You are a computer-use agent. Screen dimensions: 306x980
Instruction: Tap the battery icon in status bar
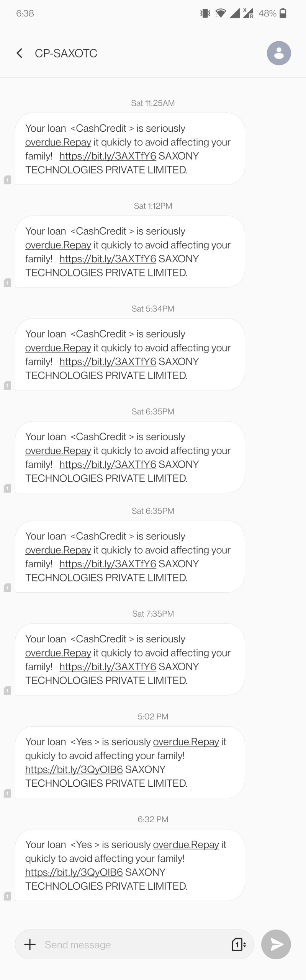coord(283,14)
